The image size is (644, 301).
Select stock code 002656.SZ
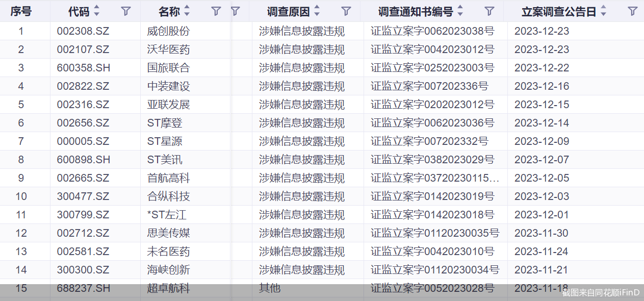click(83, 123)
